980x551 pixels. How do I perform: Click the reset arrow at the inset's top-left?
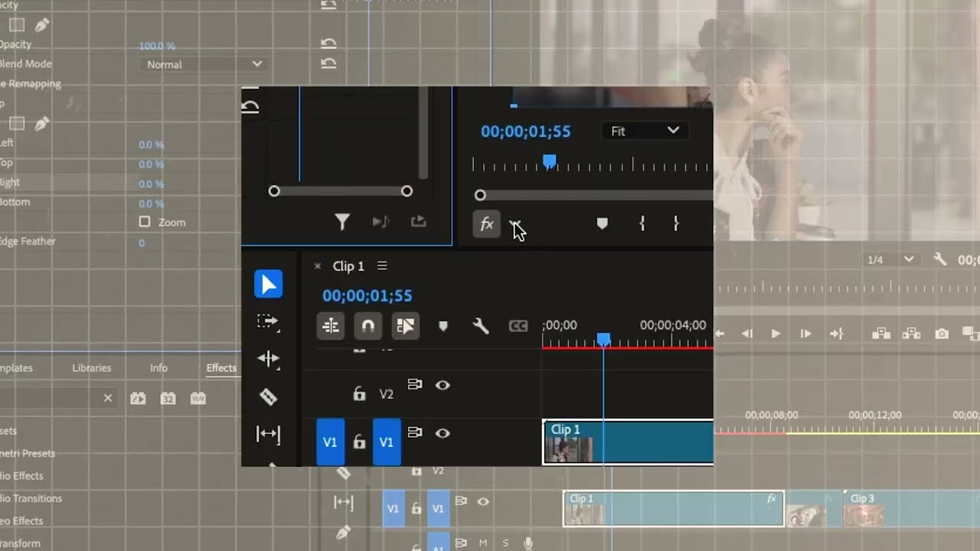coord(250,106)
